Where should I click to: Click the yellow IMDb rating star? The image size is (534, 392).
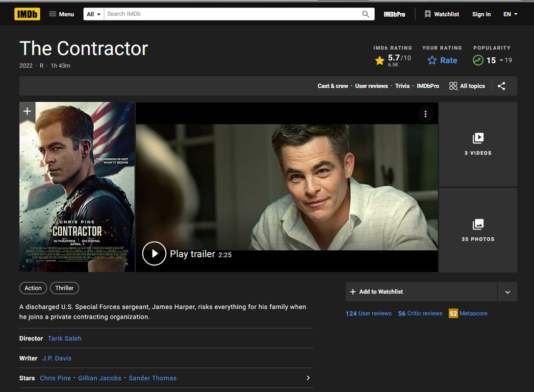click(380, 61)
